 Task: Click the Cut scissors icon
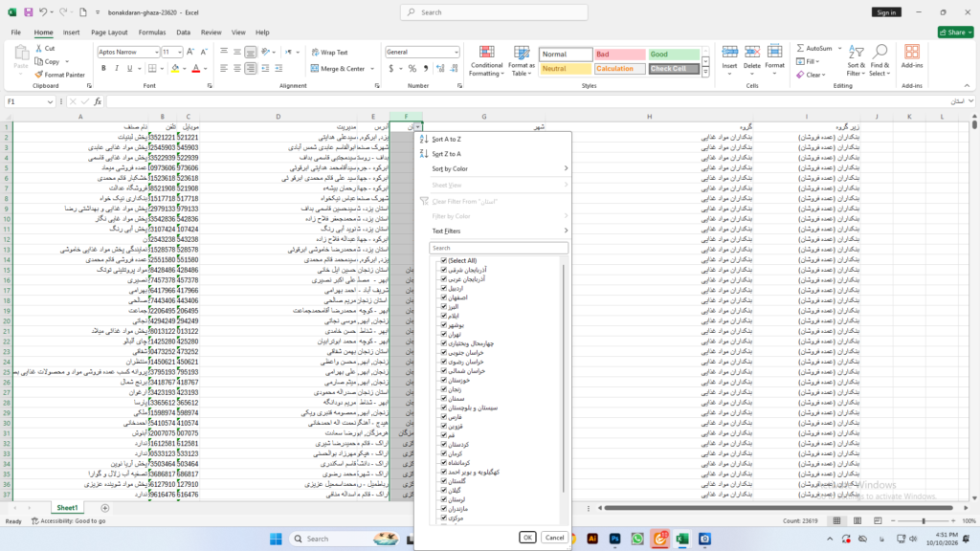pos(38,48)
